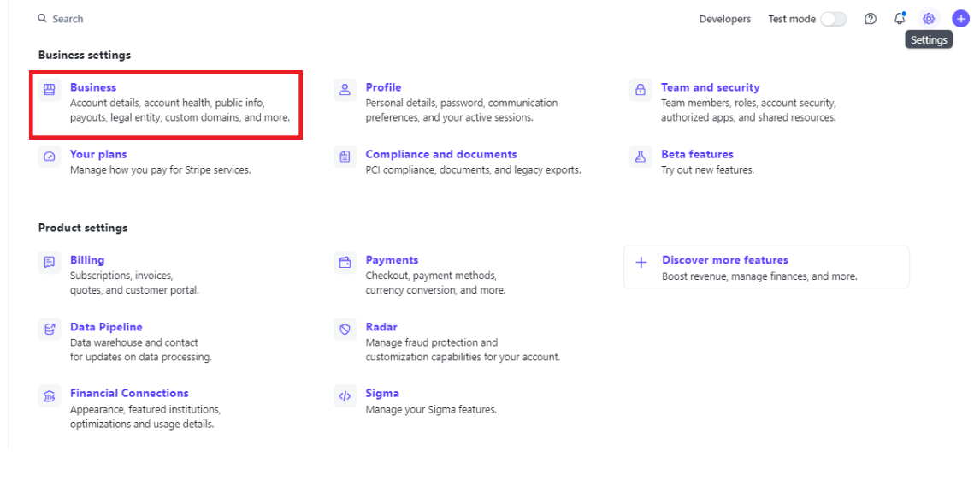Toggle the Test mode switch
980x493 pixels.
coord(834,19)
